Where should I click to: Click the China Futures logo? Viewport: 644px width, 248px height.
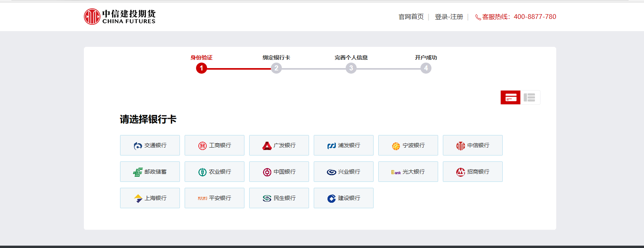click(120, 17)
